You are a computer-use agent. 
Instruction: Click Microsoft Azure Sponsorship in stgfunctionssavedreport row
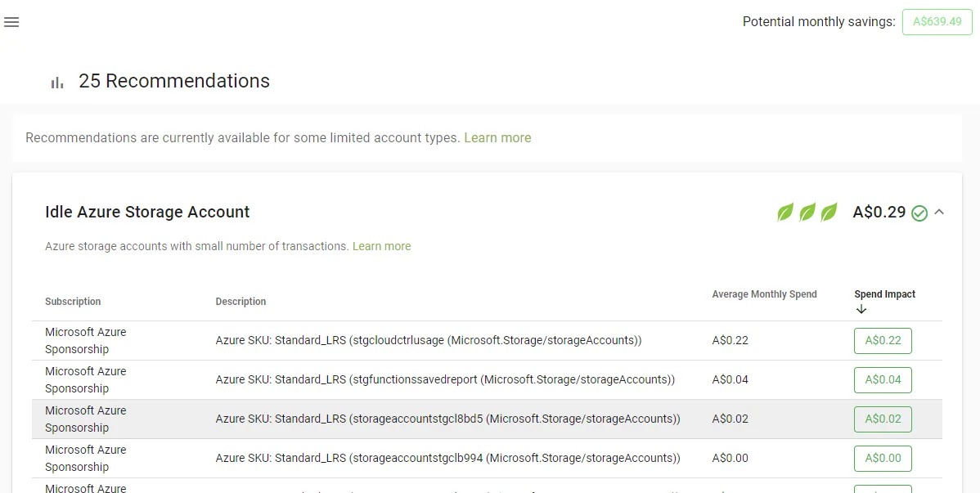click(x=86, y=380)
